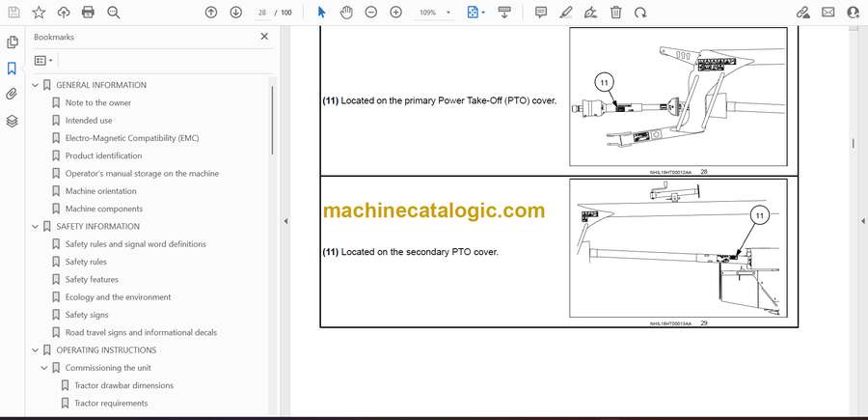Save the document with the floppy disk icon

[14, 13]
